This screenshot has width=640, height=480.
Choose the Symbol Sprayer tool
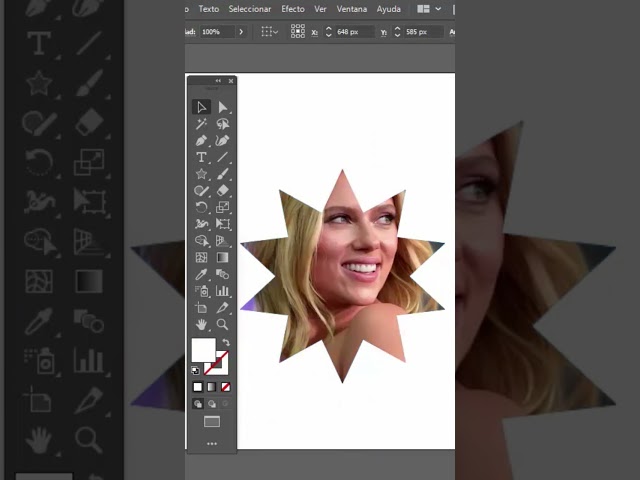coord(201,291)
